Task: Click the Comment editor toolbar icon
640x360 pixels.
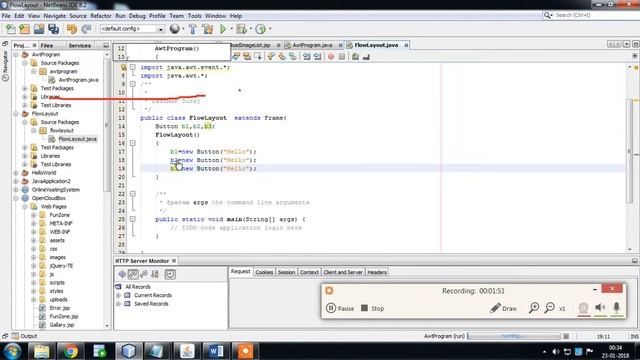Action: 356,57
